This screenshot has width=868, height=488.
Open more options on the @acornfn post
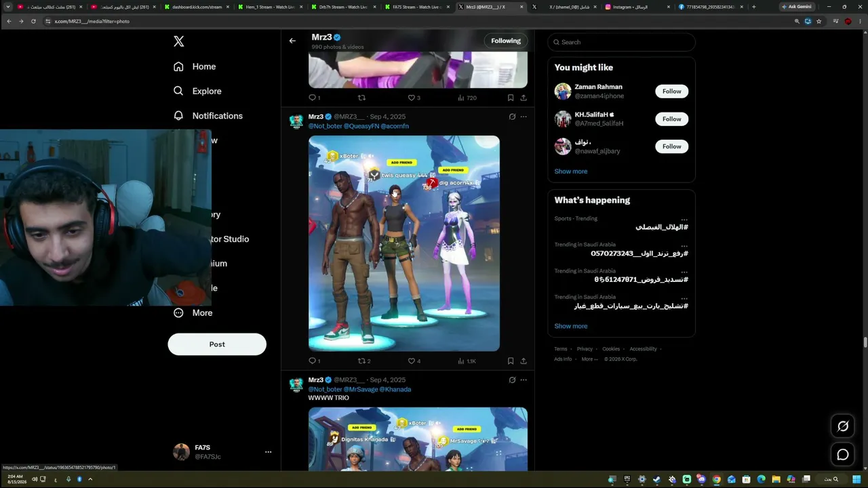524,117
